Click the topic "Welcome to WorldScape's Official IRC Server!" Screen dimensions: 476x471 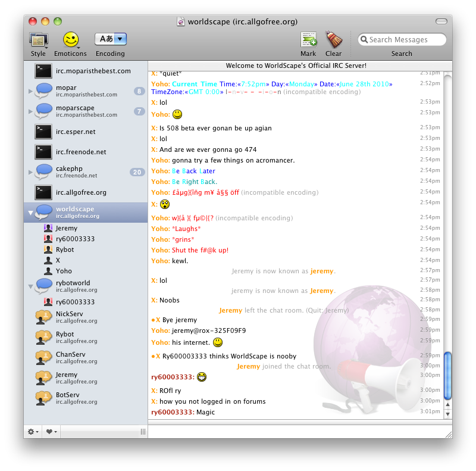point(296,65)
